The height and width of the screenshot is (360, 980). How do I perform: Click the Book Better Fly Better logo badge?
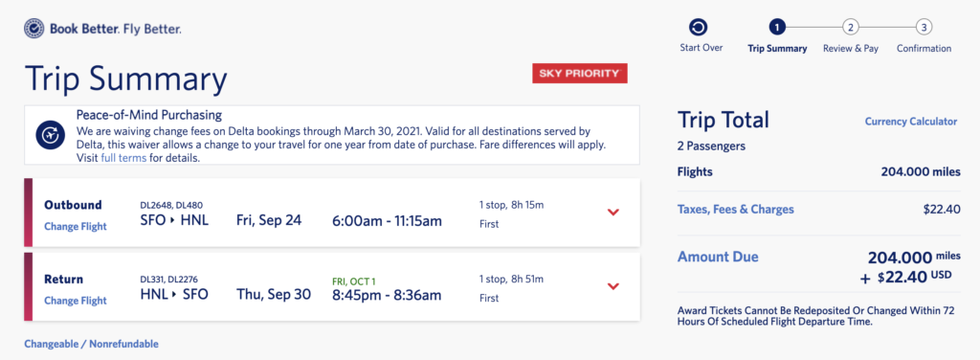pos(33,28)
